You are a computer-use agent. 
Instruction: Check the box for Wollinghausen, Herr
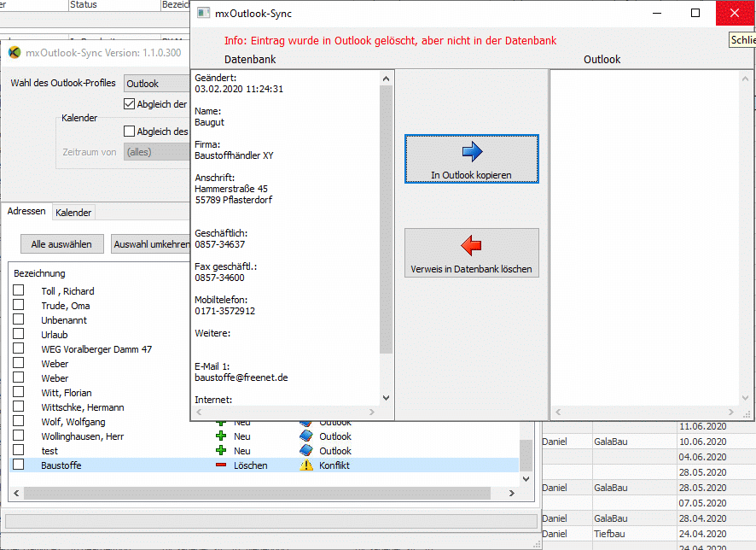tap(18, 436)
